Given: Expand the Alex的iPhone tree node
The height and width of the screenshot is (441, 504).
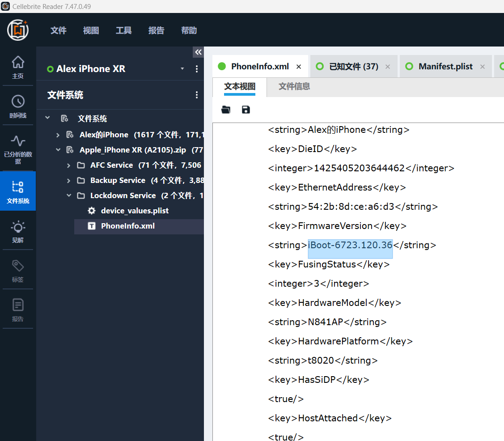Looking at the screenshot, I should pyautogui.click(x=58, y=135).
